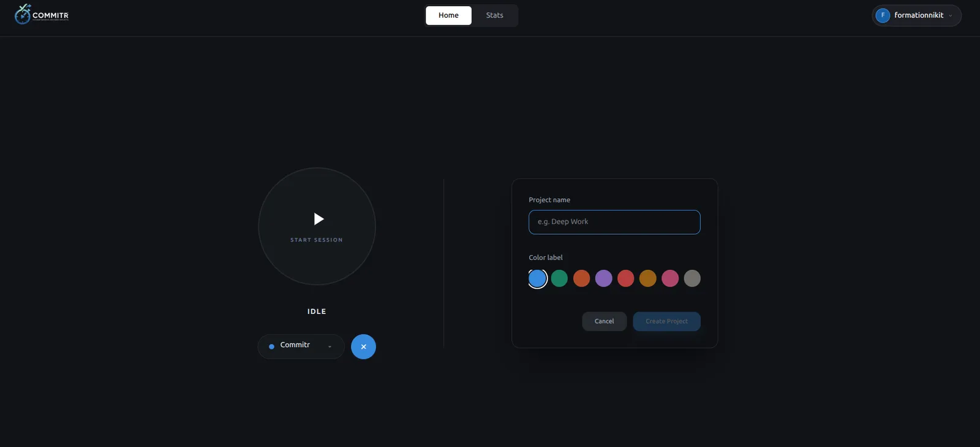Click the formationnikit avatar icon

coord(883,15)
